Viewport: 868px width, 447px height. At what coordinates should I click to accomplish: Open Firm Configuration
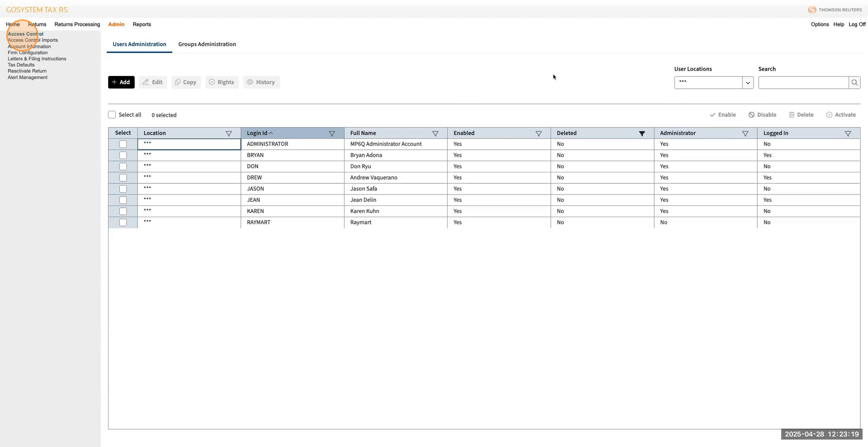[28, 52]
